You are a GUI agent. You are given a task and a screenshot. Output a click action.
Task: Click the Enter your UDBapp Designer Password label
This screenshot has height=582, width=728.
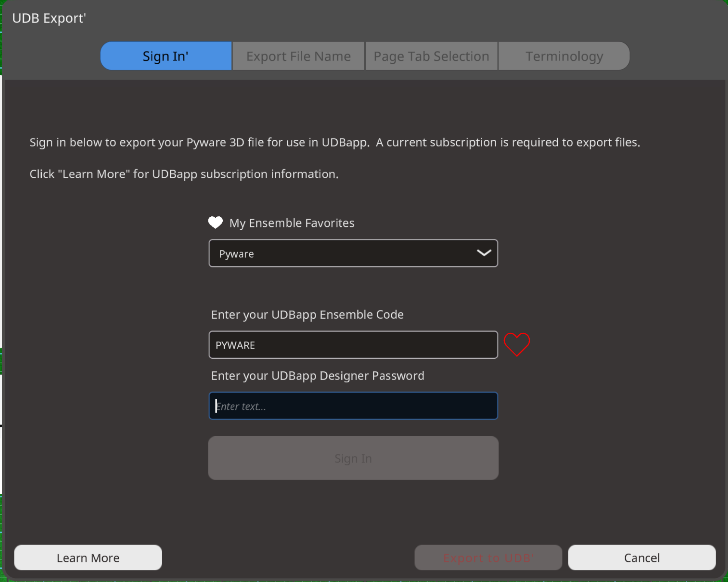(317, 376)
